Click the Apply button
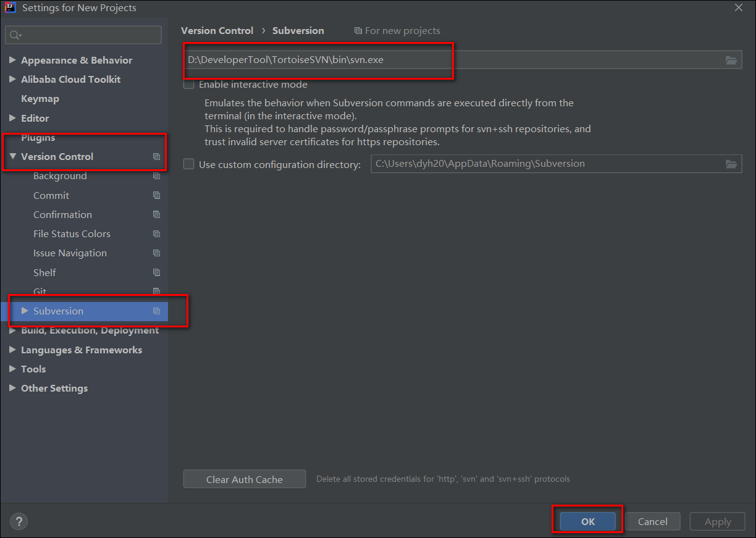The height and width of the screenshot is (538, 756). pyautogui.click(x=718, y=521)
